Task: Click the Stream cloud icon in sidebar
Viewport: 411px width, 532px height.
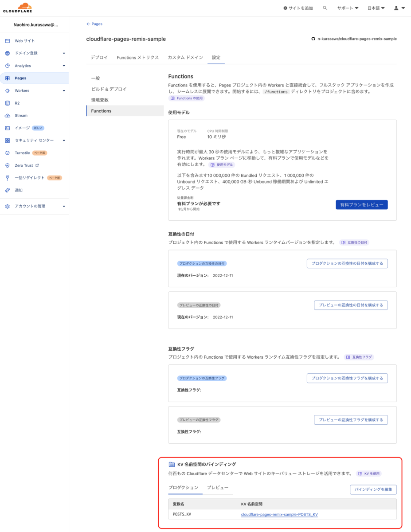Action: coord(7,115)
